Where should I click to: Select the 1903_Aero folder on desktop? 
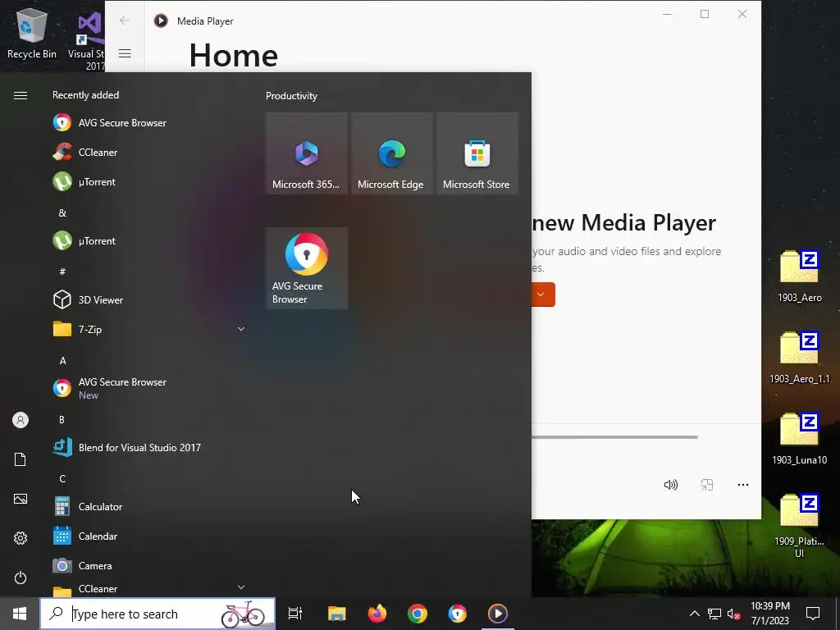point(799,276)
